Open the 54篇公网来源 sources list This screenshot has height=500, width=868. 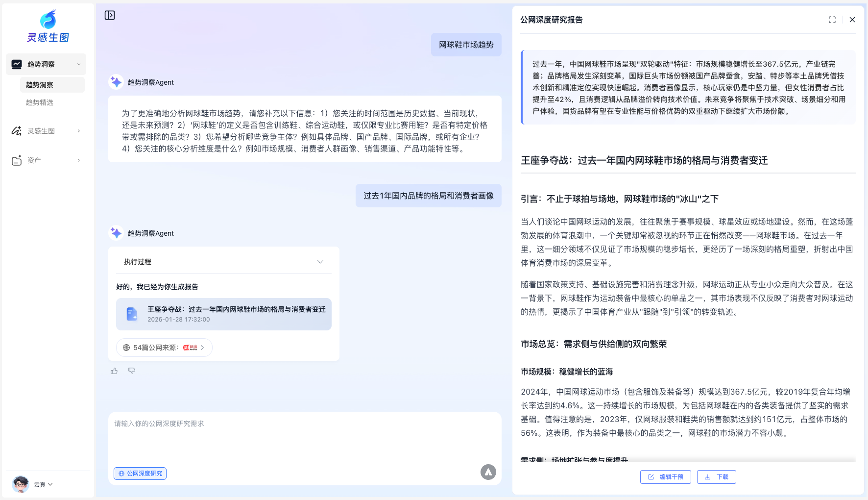point(164,348)
